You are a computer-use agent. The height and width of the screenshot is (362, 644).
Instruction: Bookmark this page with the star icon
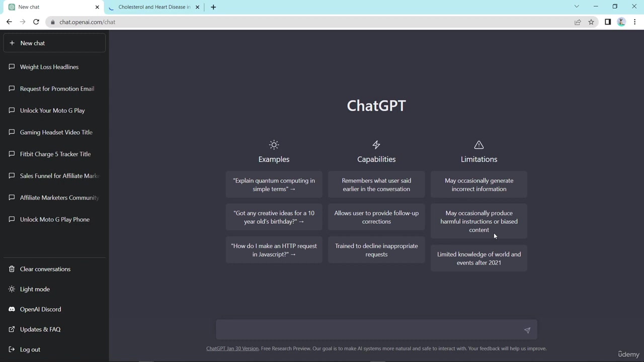tap(591, 22)
